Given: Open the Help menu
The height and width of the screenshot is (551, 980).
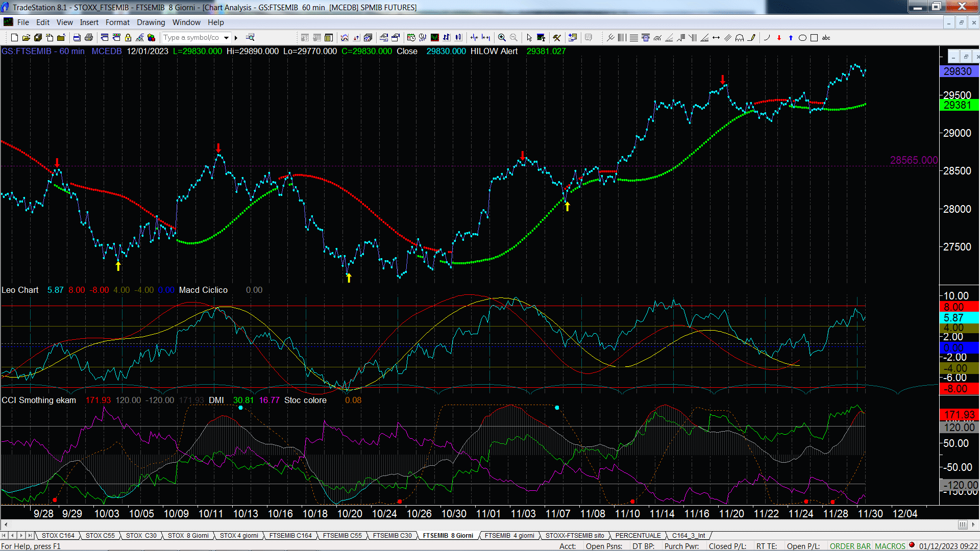Looking at the screenshot, I should tap(216, 22).
